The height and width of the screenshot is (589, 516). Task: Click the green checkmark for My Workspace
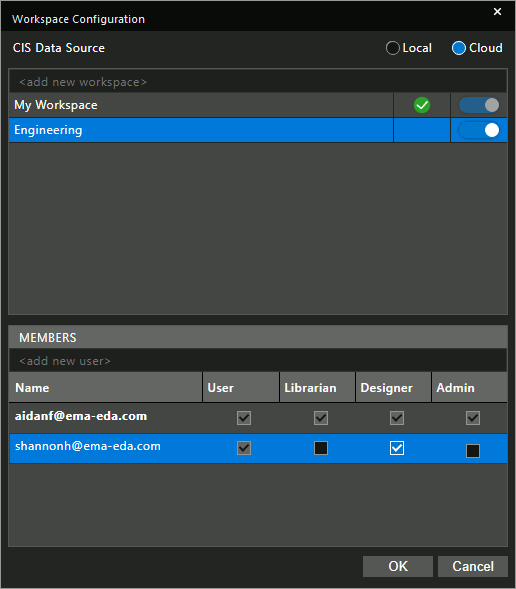(x=422, y=105)
